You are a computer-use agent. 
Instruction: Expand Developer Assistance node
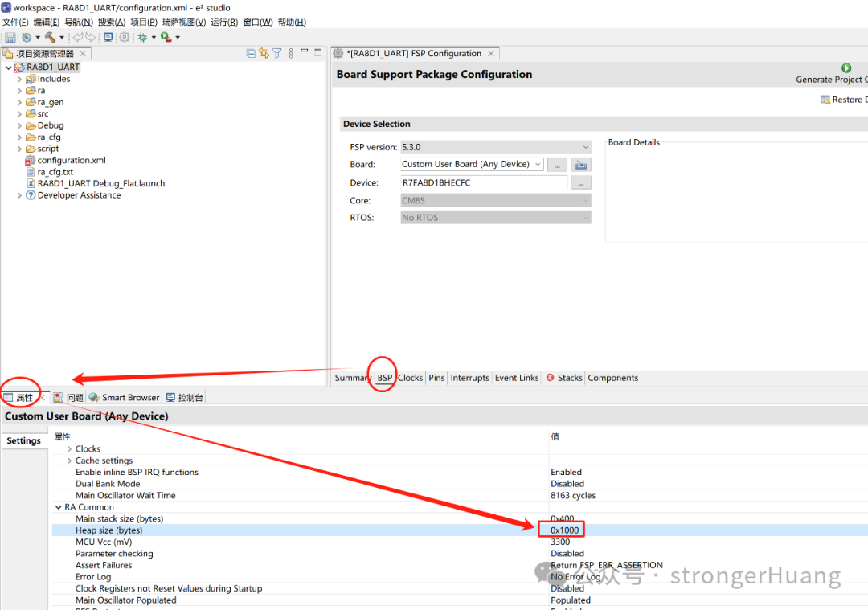click(x=19, y=195)
